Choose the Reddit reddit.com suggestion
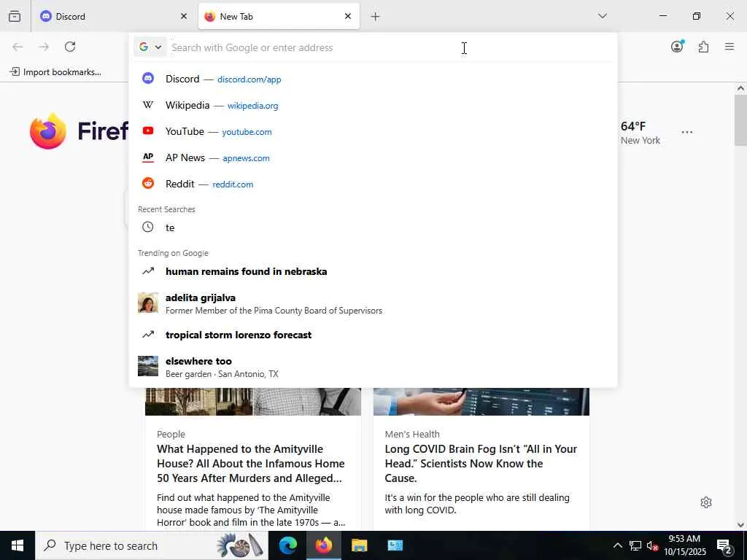 pyautogui.click(x=373, y=184)
